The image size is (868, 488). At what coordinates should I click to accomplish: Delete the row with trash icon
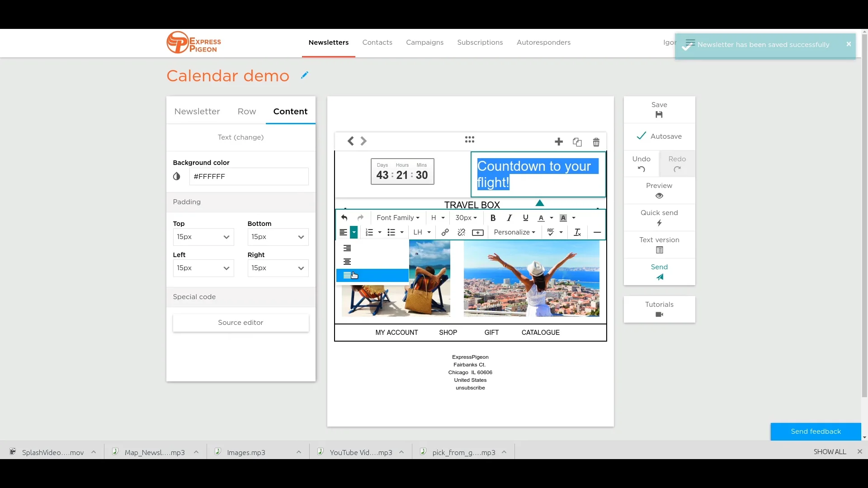coord(596,142)
